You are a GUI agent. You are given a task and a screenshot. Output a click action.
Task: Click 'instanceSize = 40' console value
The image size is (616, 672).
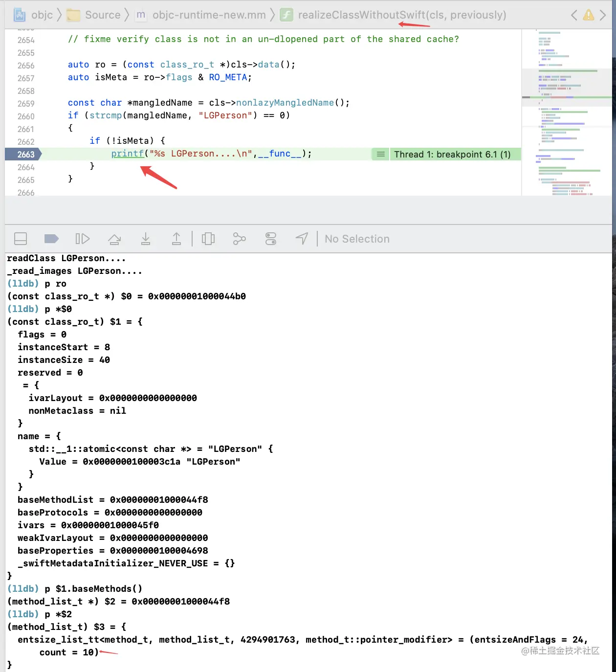point(64,360)
